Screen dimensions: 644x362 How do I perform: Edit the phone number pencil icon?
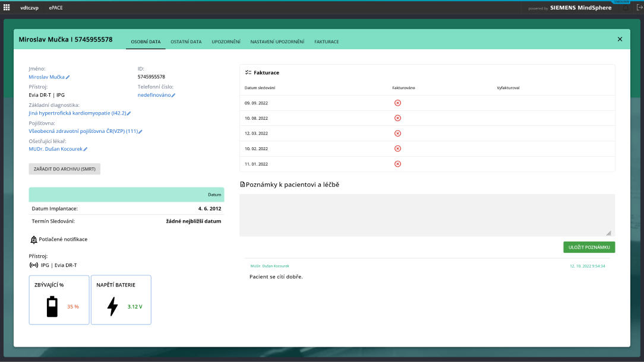tap(173, 95)
